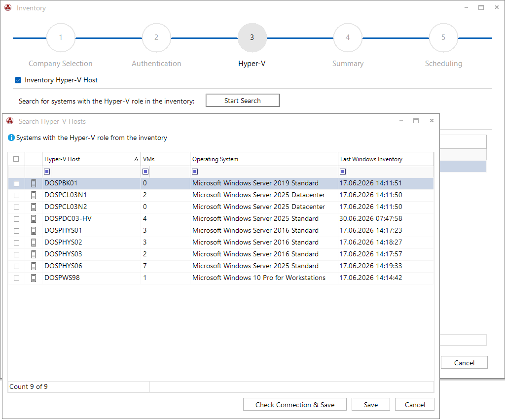
Task: Click the Count 9 of 9 status
Action: point(29,387)
